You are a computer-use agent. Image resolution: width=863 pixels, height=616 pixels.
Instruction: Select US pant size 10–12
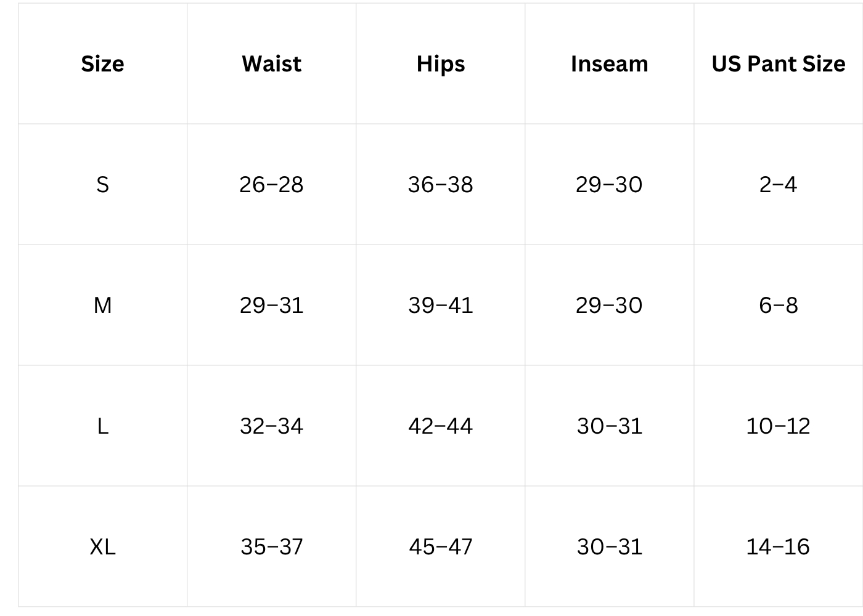(778, 426)
